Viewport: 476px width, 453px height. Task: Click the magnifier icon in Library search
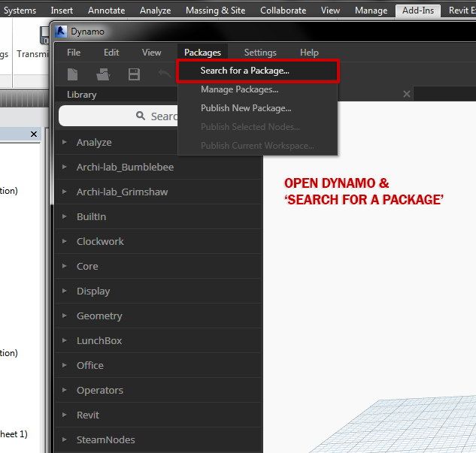pyautogui.click(x=141, y=116)
